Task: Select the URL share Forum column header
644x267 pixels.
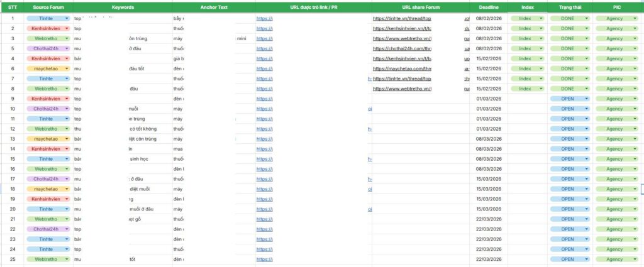Action: 421,8
